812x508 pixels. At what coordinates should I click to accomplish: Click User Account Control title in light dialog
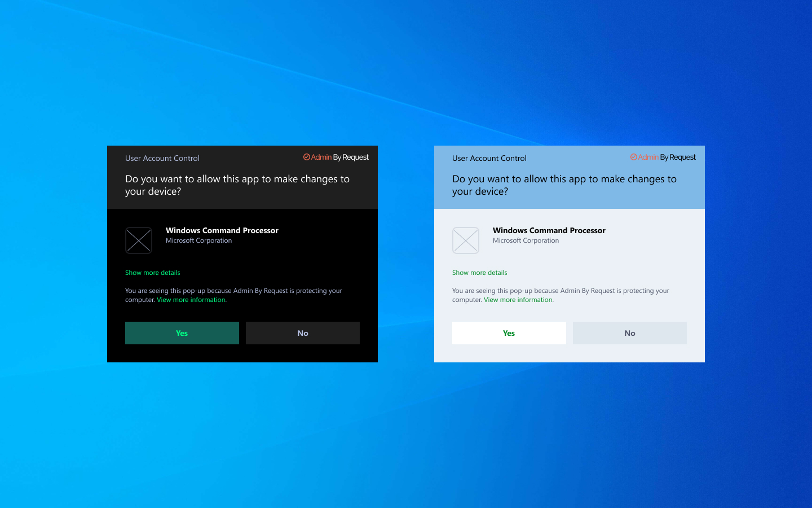click(489, 158)
